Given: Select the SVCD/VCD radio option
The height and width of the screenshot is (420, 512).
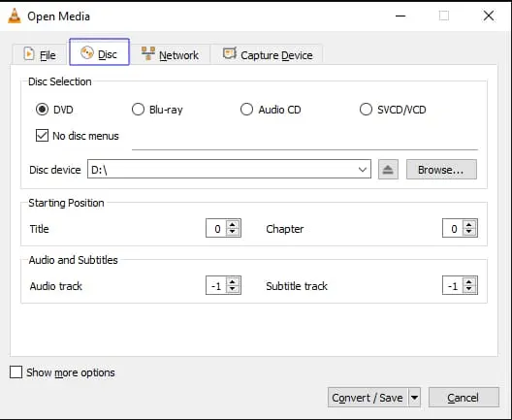Looking at the screenshot, I should [366, 110].
